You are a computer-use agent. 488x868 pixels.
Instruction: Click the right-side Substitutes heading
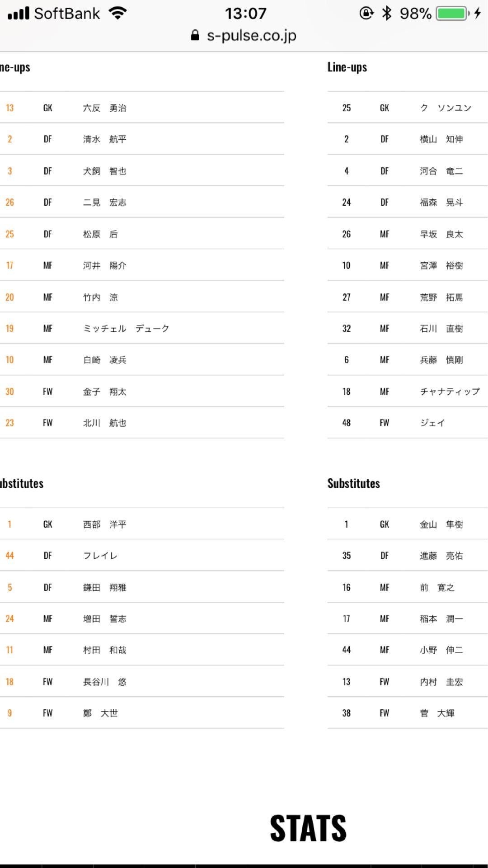(353, 483)
